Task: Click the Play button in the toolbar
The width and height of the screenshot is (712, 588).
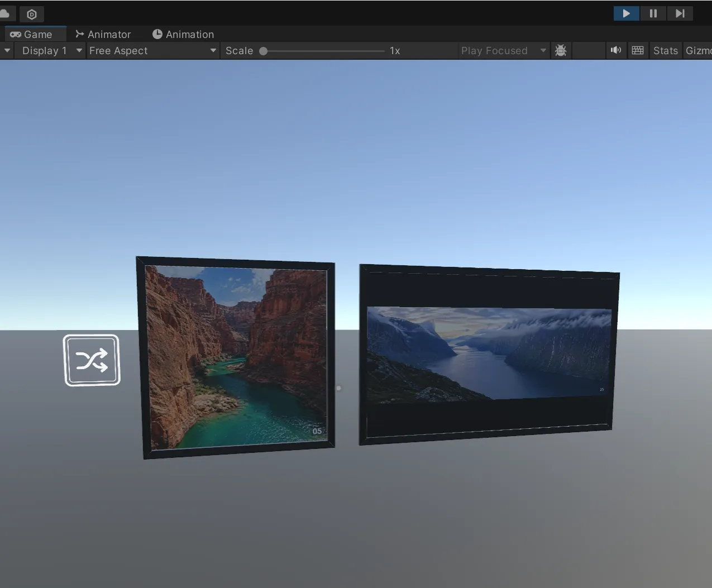Action: coord(626,13)
